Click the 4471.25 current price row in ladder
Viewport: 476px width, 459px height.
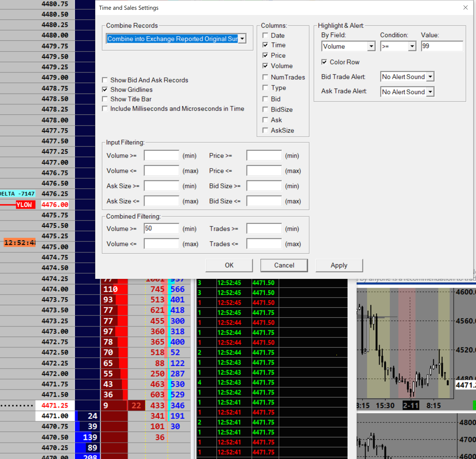pos(55,405)
